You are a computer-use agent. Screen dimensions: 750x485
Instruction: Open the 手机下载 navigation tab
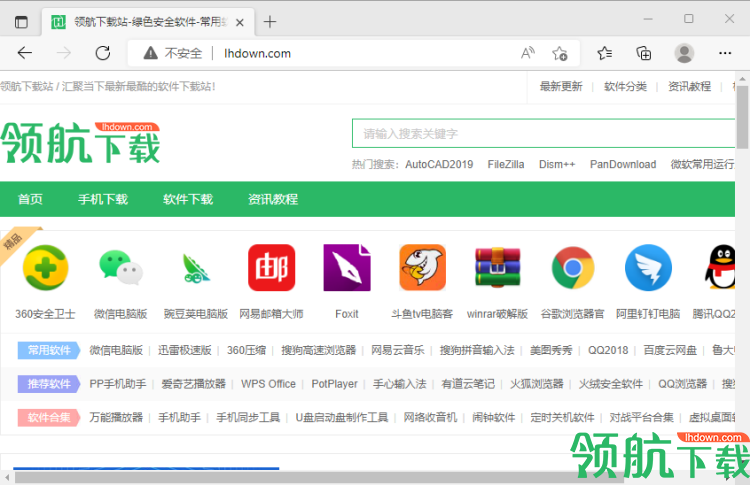[103, 199]
